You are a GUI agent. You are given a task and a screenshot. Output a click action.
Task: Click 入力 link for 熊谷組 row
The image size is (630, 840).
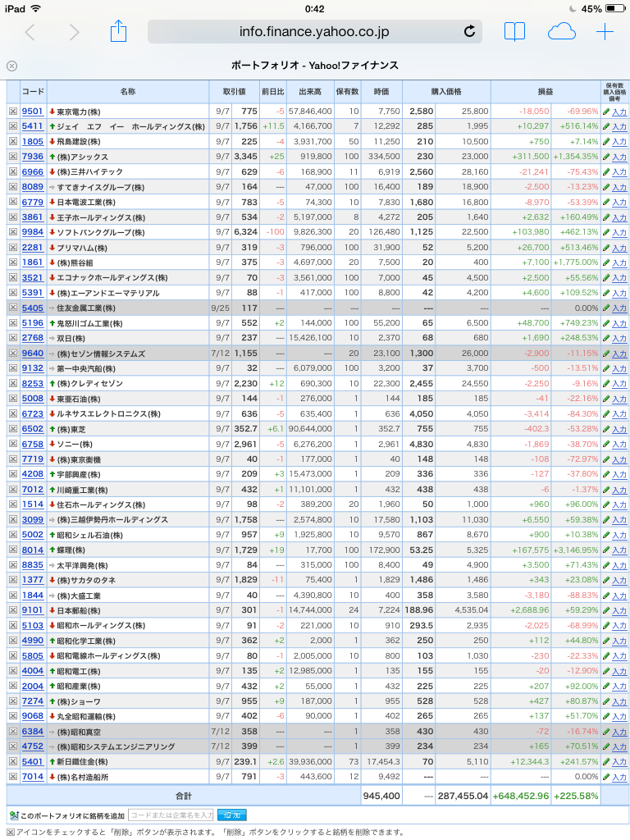[x=619, y=262]
